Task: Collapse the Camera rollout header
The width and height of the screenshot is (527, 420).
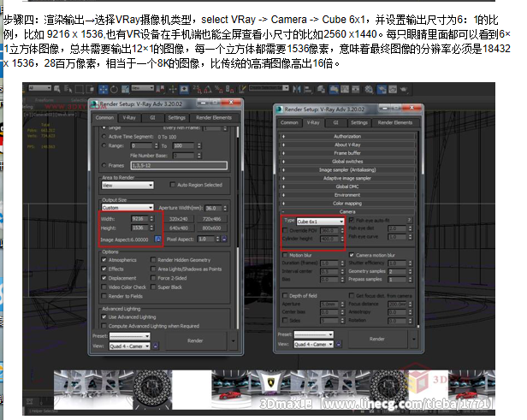Action: coord(347,211)
